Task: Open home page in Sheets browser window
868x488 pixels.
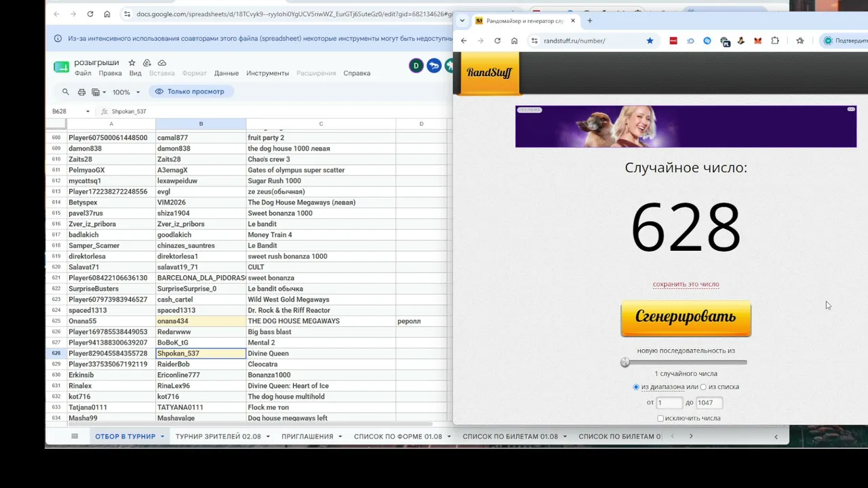Action: coord(107,14)
